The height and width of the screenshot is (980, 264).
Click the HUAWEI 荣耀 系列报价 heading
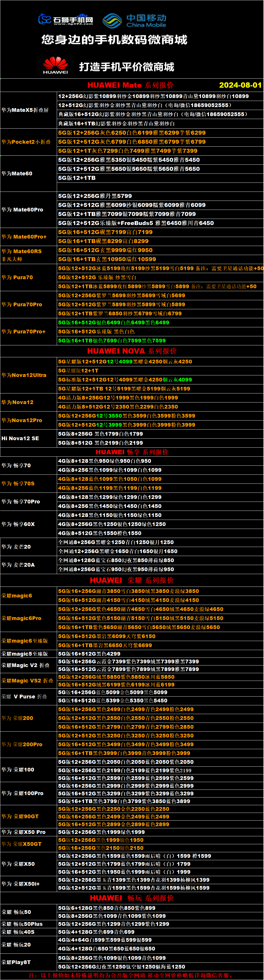click(x=132, y=580)
